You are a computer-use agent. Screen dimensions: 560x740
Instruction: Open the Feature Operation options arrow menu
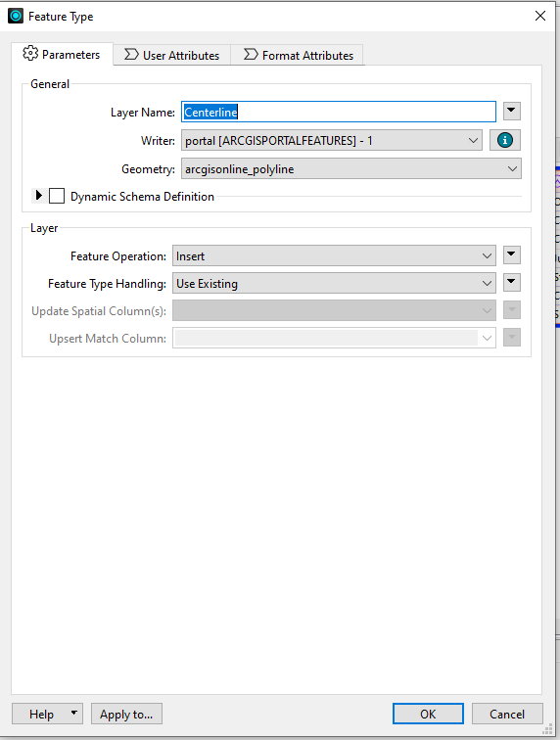pos(511,254)
